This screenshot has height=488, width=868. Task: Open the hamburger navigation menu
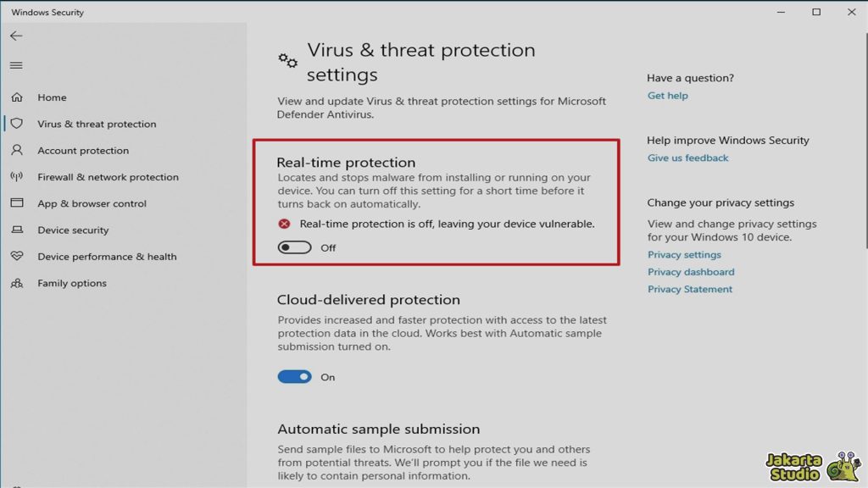pos(16,65)
